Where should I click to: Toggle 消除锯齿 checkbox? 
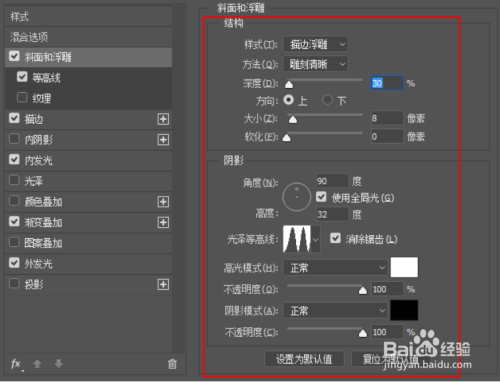[x=335, y=238]
